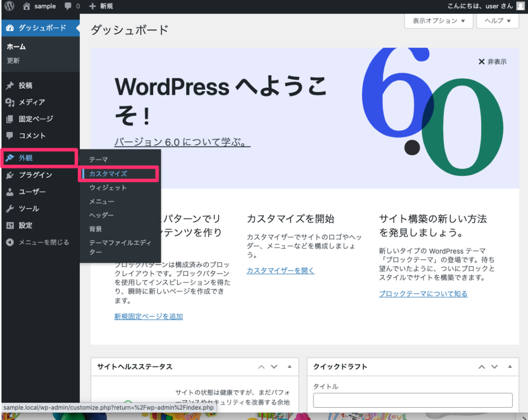
Task: Focus the タイトル input field
Action: pyautogui.click(x=413, y=400)
